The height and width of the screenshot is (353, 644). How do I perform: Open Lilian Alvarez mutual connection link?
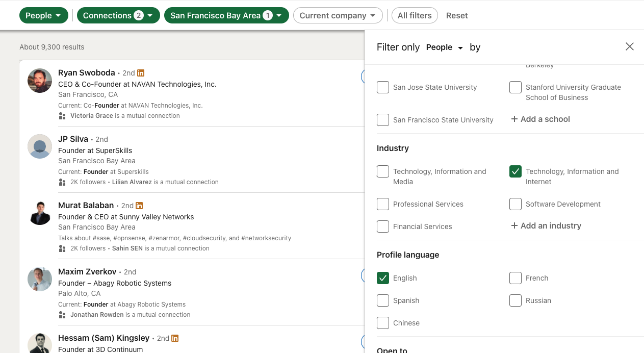pyautogui.click(x=132, y=182)
